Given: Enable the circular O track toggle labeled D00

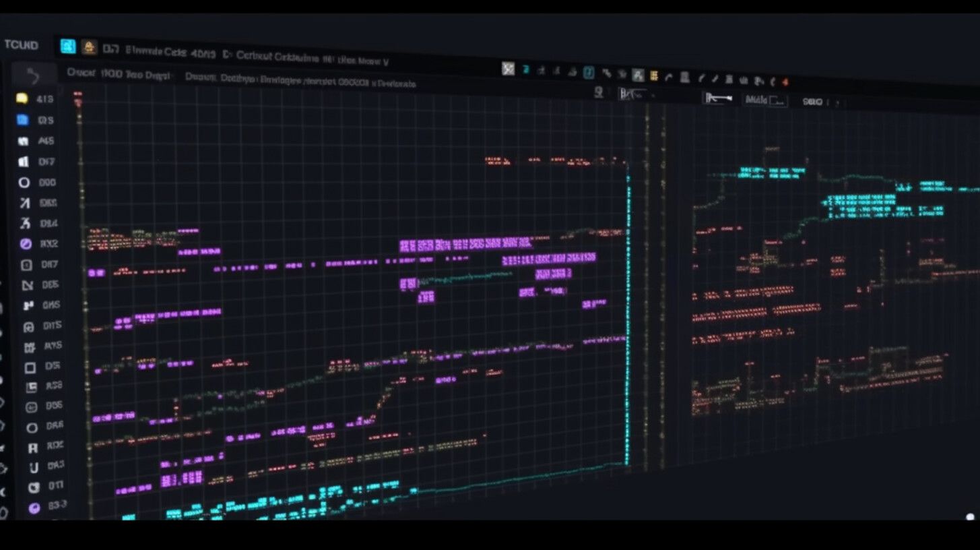Looking at the screenshot, I should (x=24, y=182).
